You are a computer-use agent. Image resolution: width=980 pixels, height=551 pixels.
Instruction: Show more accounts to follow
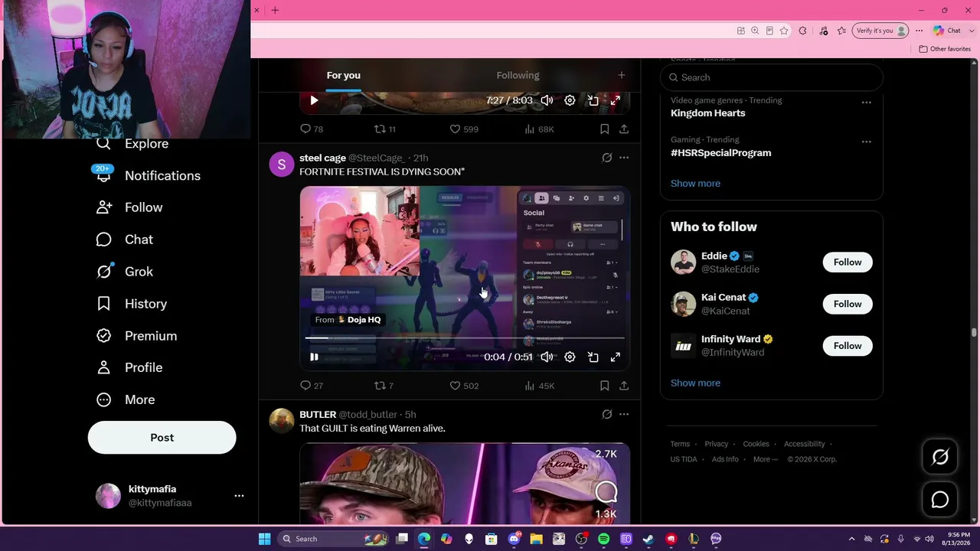coord(695,383)
